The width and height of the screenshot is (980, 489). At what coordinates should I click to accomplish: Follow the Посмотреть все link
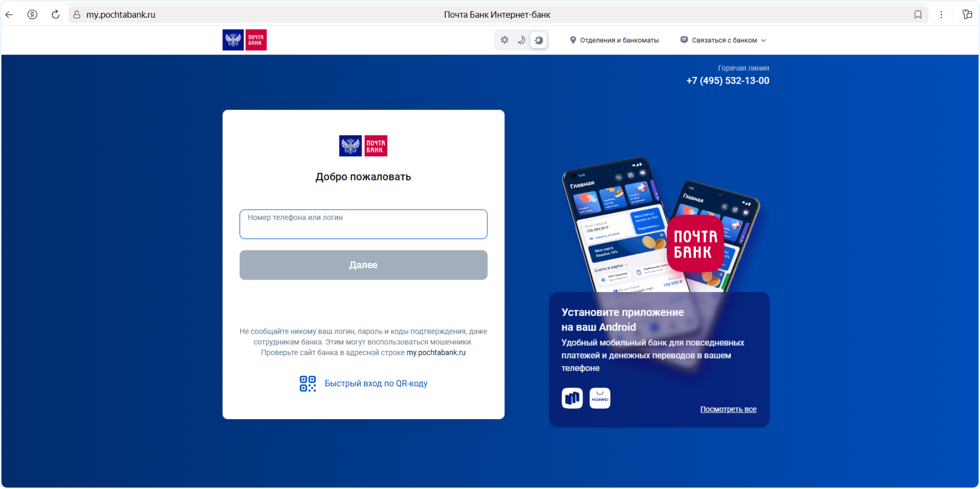[728, 409]
